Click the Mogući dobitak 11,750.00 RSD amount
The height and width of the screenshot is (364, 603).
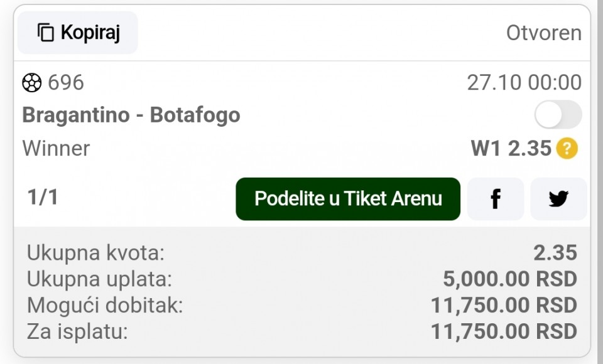tap(504, 305)
